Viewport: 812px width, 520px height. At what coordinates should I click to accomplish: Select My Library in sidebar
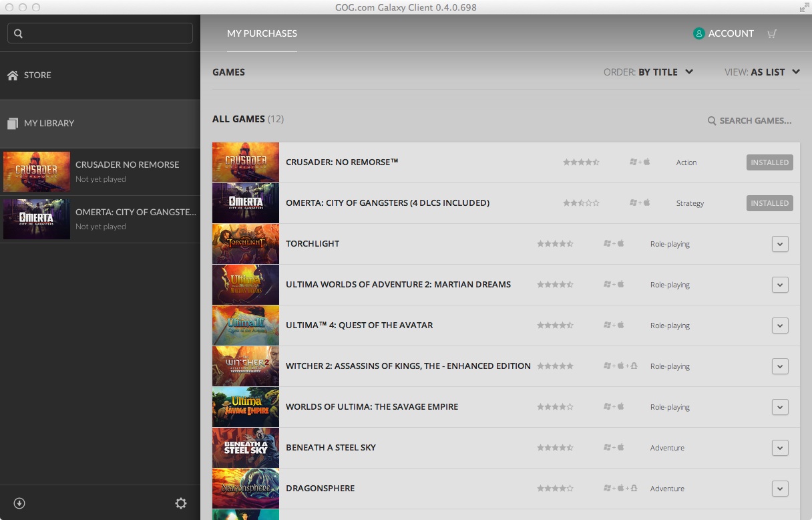point(100,124)
